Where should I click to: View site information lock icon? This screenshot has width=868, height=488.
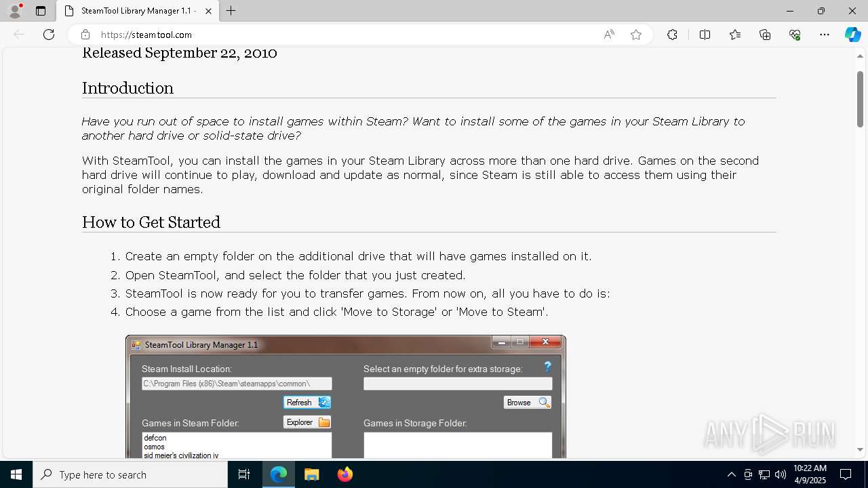click(x=85, y=35)
